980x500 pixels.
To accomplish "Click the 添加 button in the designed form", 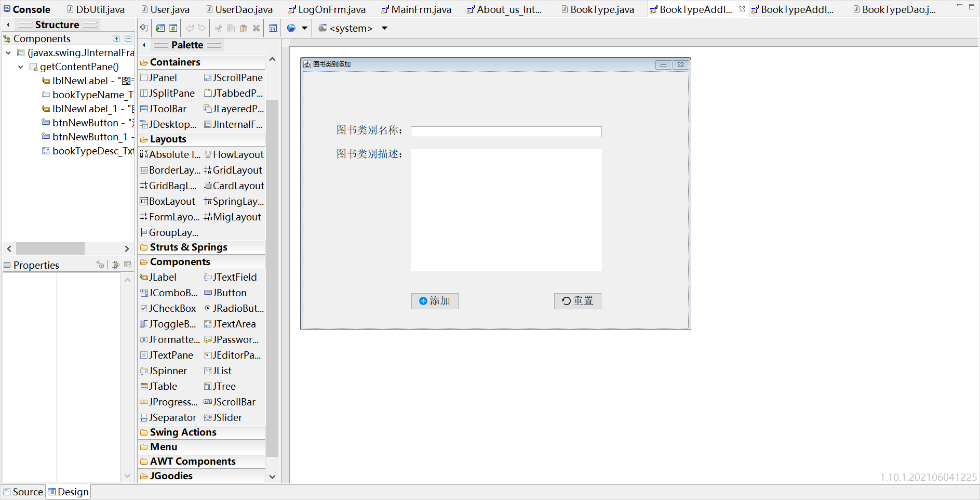I will [435, 301].
